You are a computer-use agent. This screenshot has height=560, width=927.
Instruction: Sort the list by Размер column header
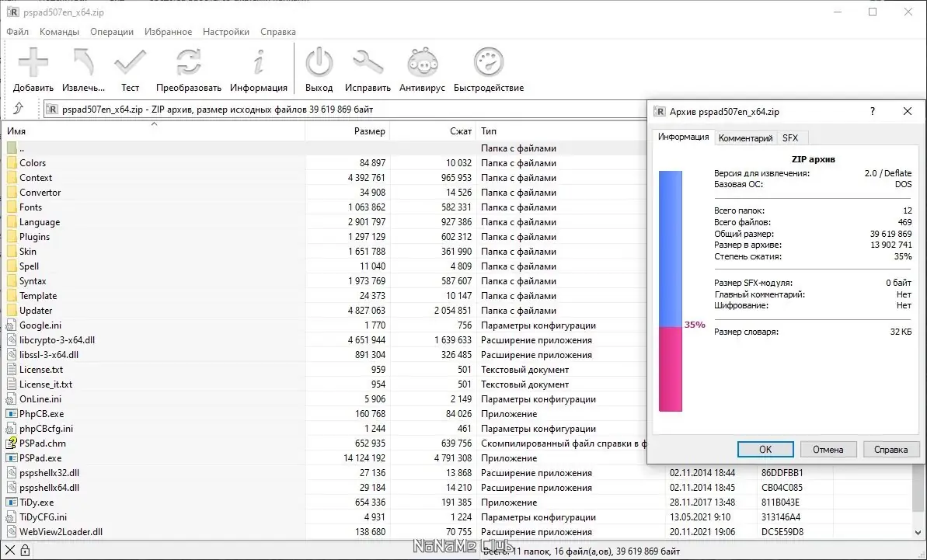347,131
